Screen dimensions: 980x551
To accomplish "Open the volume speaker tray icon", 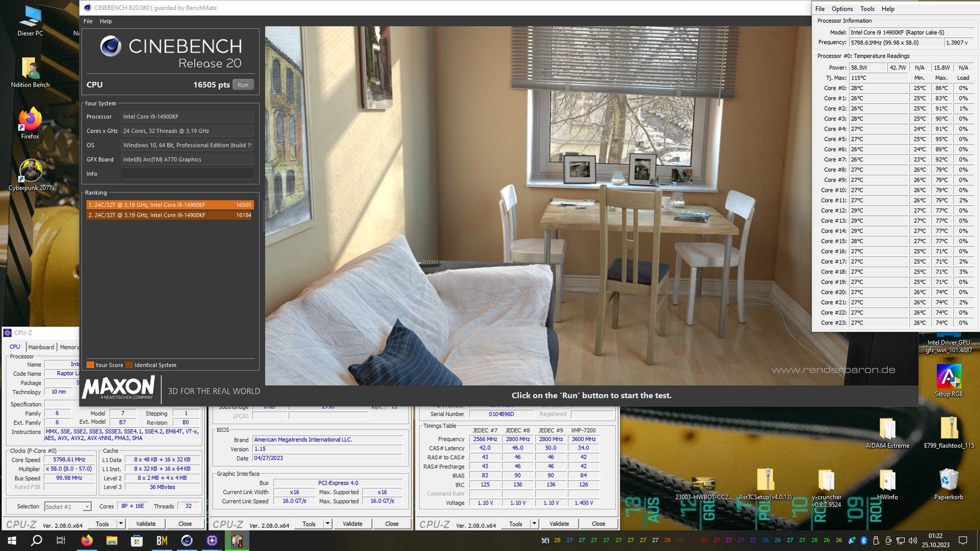I will click(913, 540).
